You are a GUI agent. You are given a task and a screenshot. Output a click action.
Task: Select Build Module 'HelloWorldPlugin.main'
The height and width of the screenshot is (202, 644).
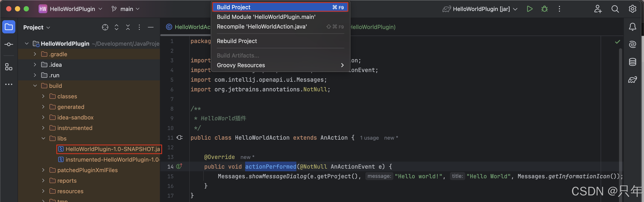point(280,17)
